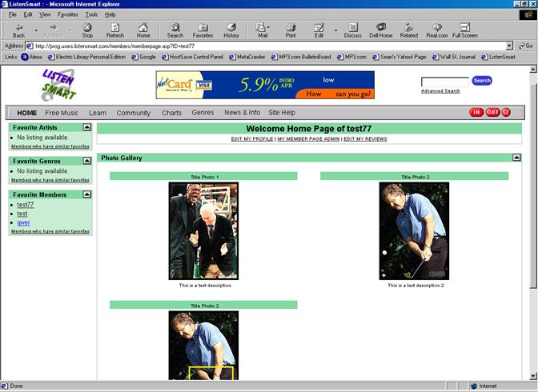
Task: Click the test77 favorite member link
Action: coord(25,205)
